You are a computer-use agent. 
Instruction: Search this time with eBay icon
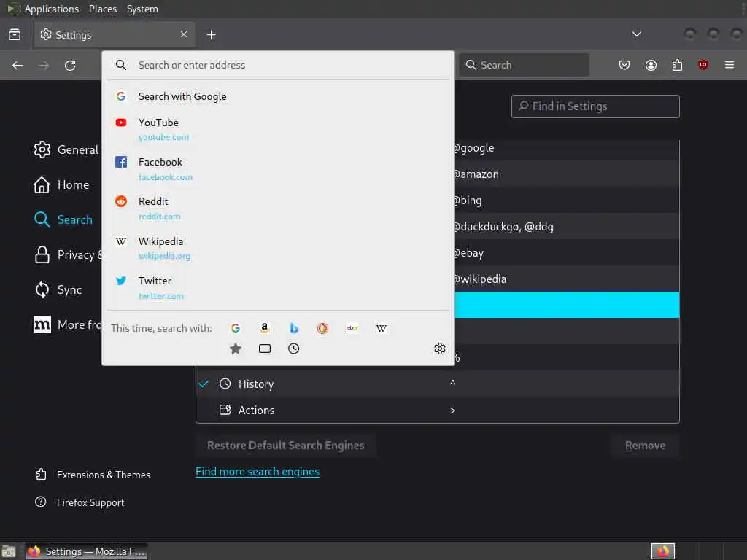[352, 328]
